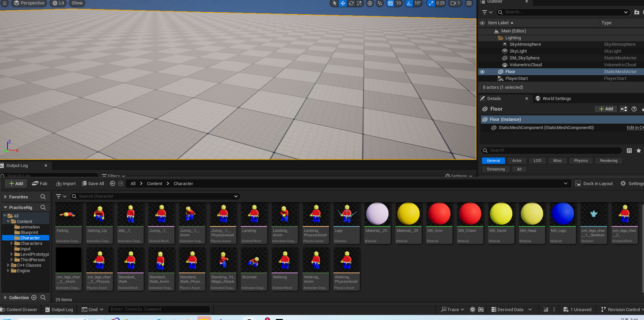
Task: Click Save All in Content Browser
Action: 93,184
